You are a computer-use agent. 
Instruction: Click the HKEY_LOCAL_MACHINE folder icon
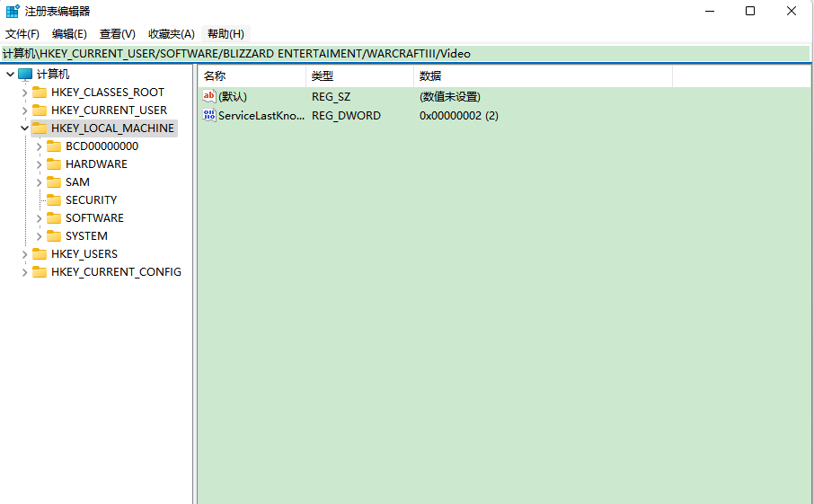coord(40,128)
